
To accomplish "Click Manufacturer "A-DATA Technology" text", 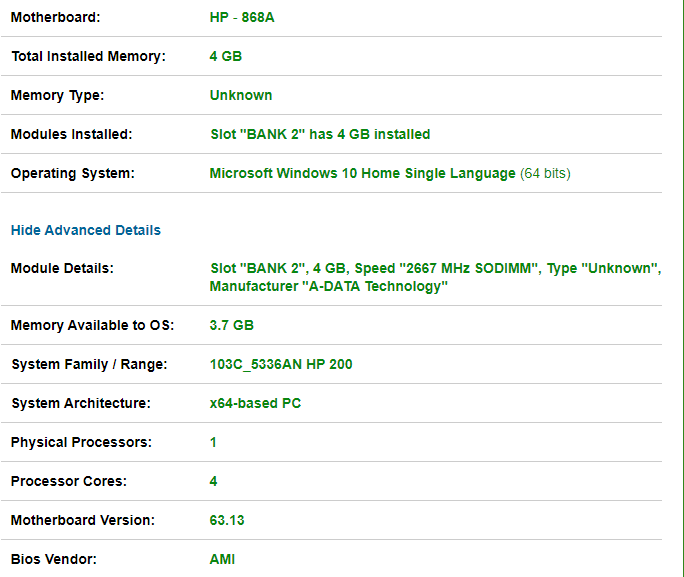I will 328,286.
